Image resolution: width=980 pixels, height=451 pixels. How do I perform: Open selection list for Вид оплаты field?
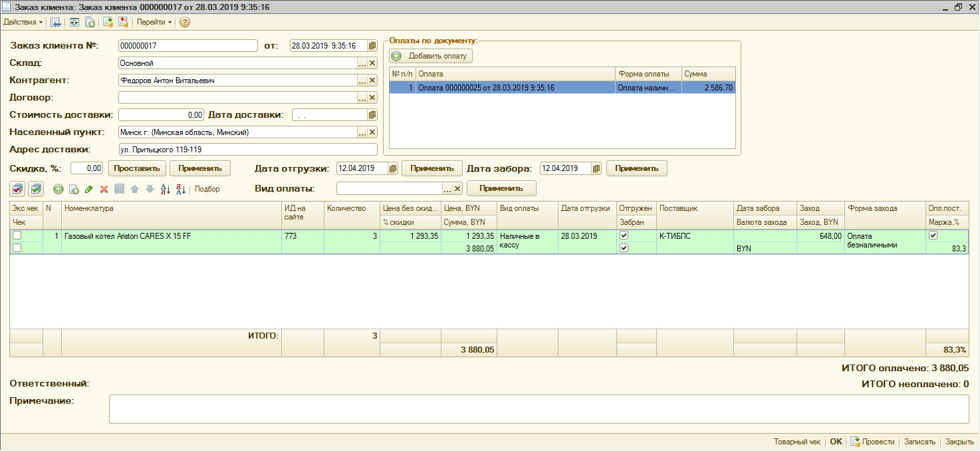[447, 188]
